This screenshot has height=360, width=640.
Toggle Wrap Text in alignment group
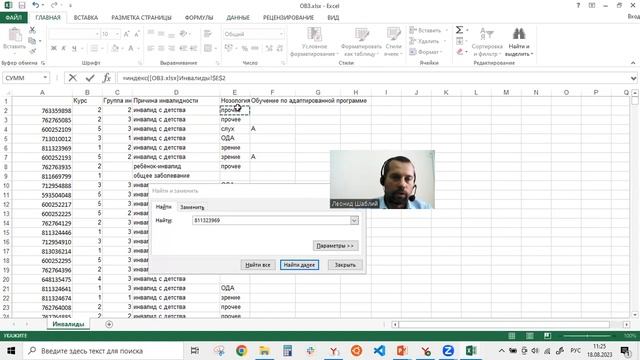coord(208,34)
